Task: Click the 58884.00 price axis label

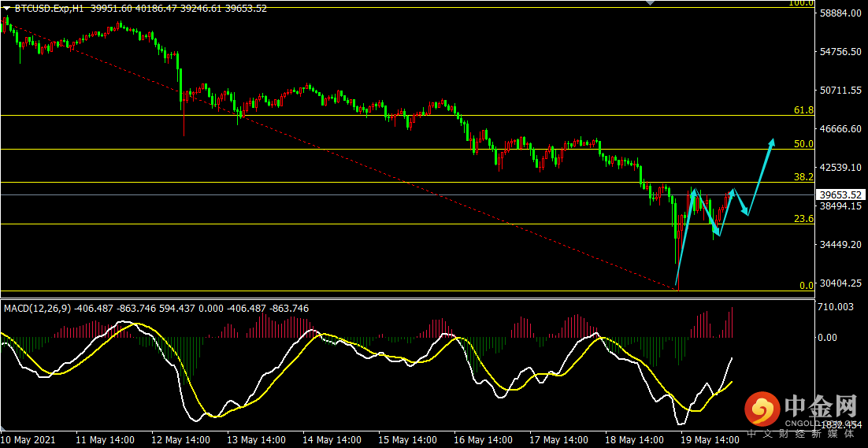Action: coord(840,13)
